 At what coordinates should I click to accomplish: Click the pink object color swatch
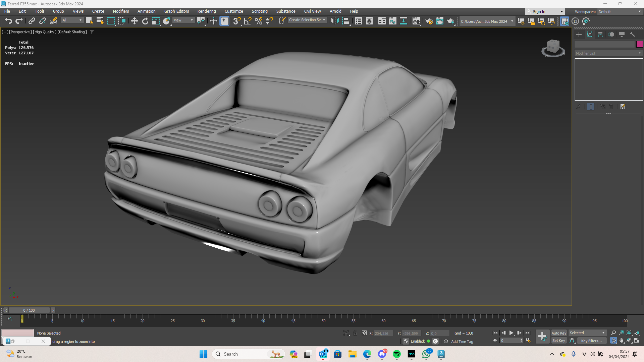click(639, 44)
